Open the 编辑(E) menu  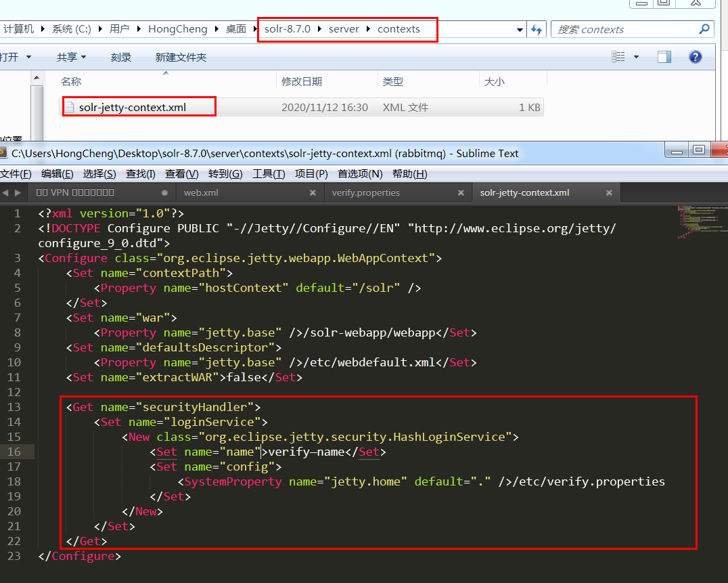coord(57,174)
